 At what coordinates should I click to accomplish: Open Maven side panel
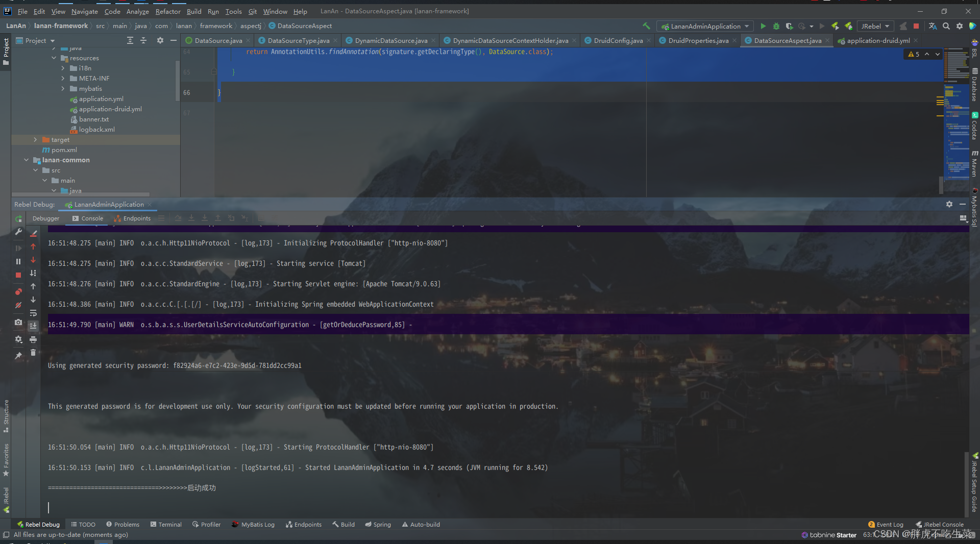click(974, 164)
